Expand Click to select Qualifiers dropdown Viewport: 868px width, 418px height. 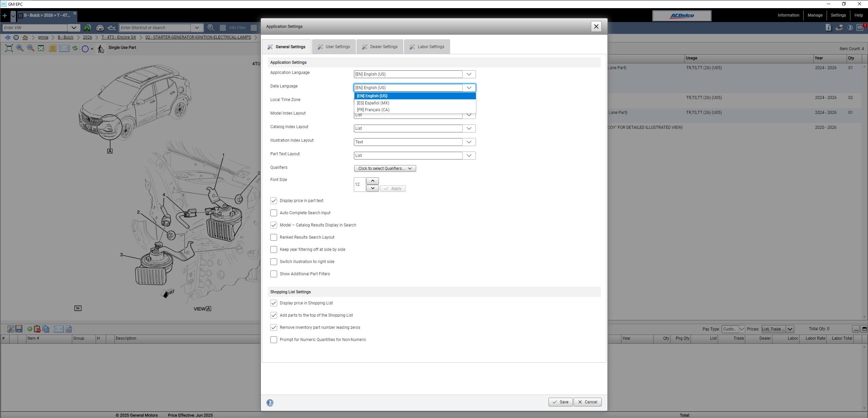point(385,168)
